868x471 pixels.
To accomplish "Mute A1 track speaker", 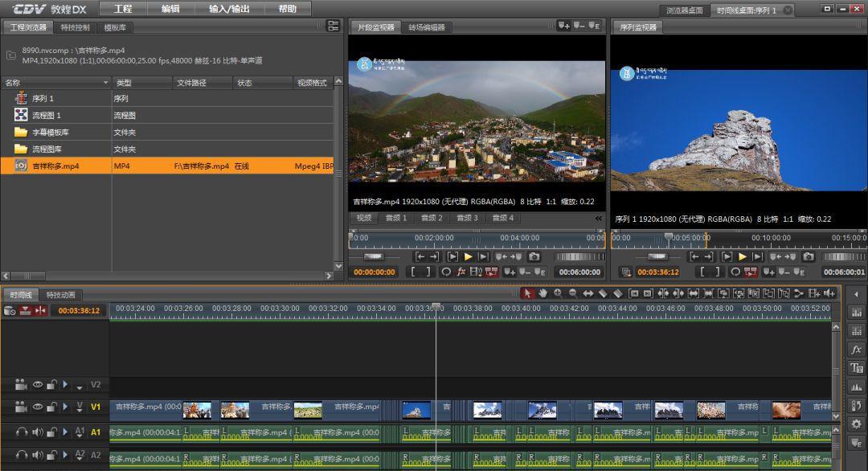I will (37, 432).
